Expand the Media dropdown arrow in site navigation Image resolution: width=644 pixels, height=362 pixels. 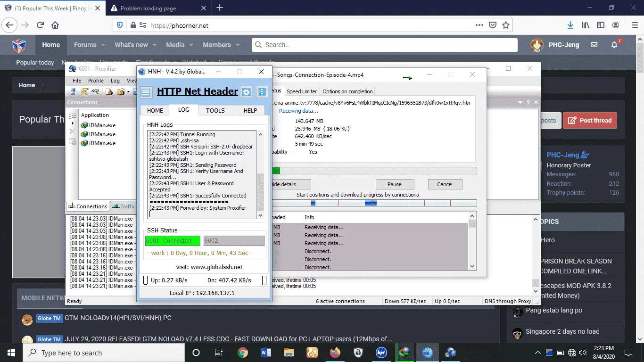[190, 45]
